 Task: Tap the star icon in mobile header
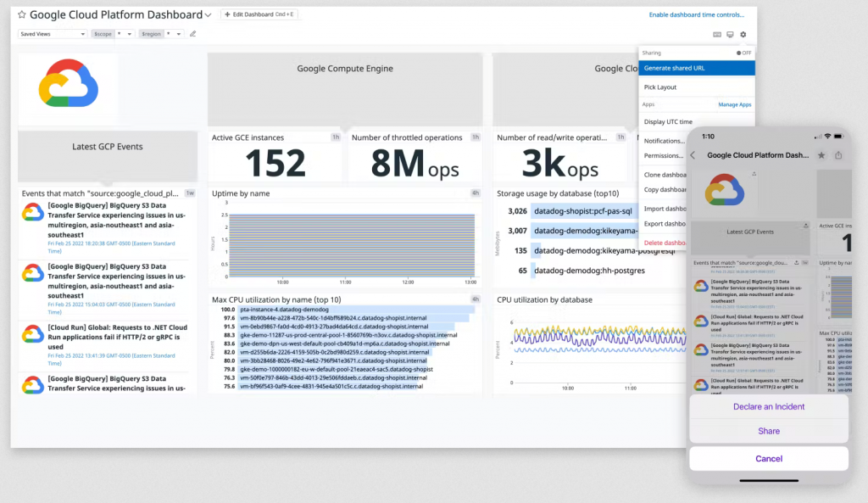(821, 155)
